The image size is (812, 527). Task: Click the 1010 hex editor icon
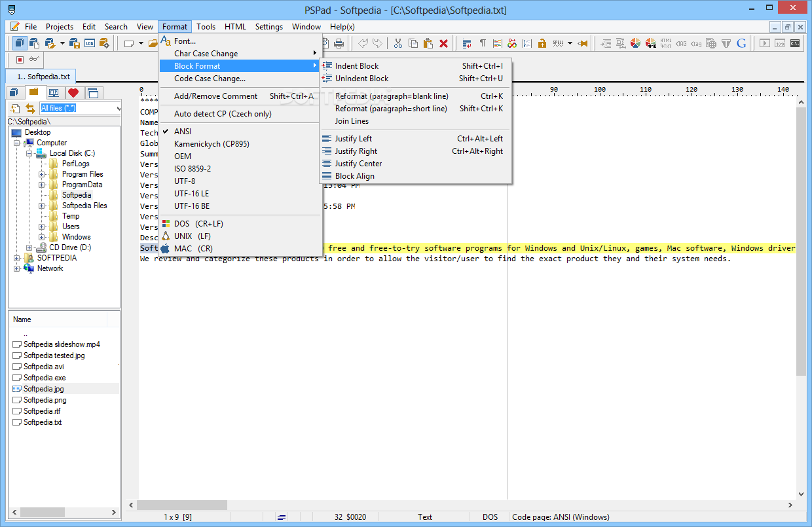click(x=780, y=43)
